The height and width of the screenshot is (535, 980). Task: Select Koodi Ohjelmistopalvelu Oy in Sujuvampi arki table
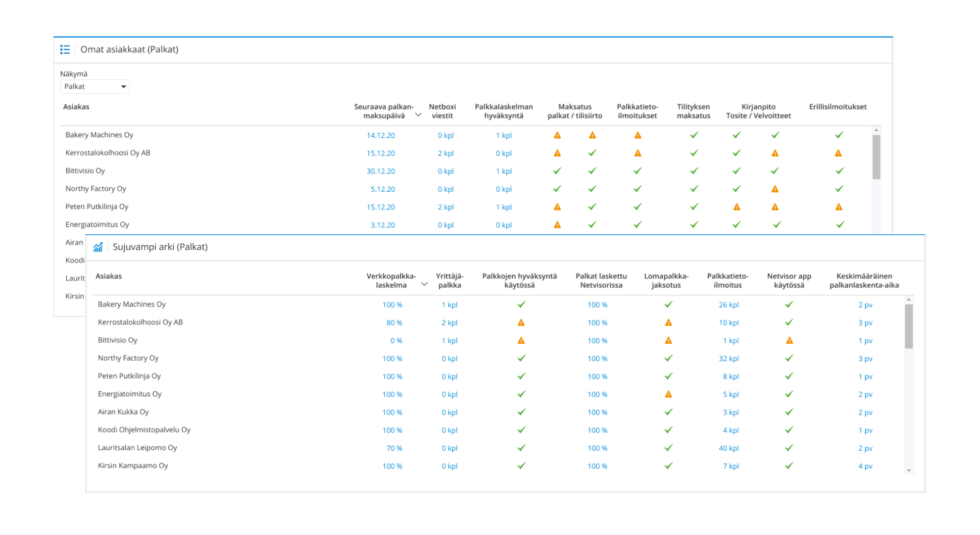pos(144,430)
